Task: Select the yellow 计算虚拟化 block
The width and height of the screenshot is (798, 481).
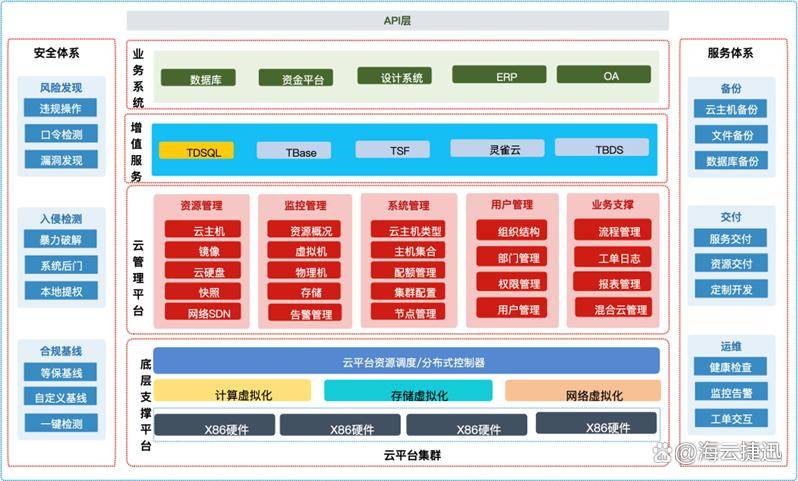Action: (232, 391)
